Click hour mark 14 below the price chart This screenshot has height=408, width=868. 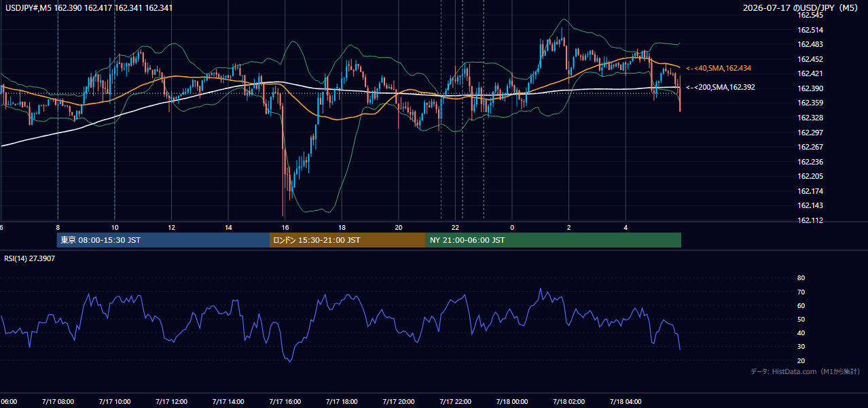point(228,228)
